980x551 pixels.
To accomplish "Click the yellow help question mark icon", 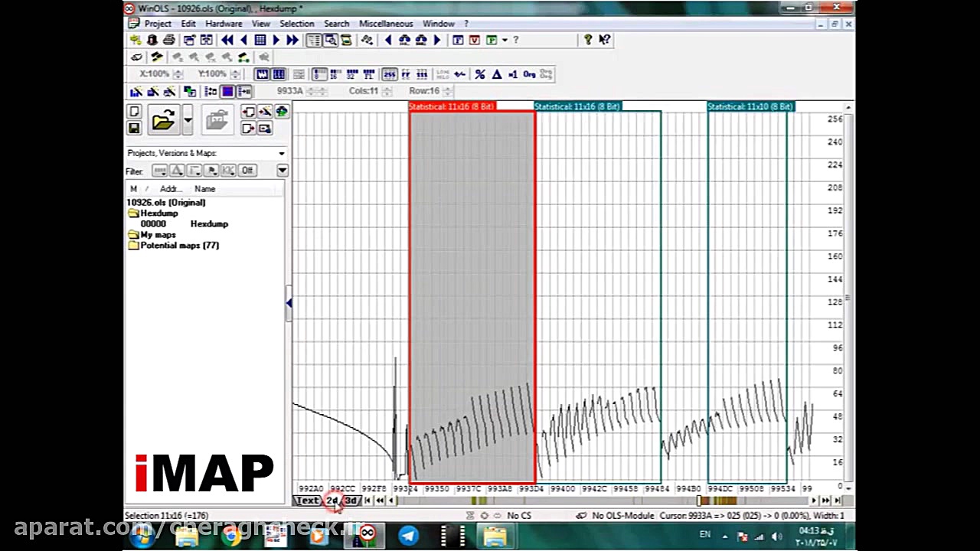I will [x=588, y=40].
